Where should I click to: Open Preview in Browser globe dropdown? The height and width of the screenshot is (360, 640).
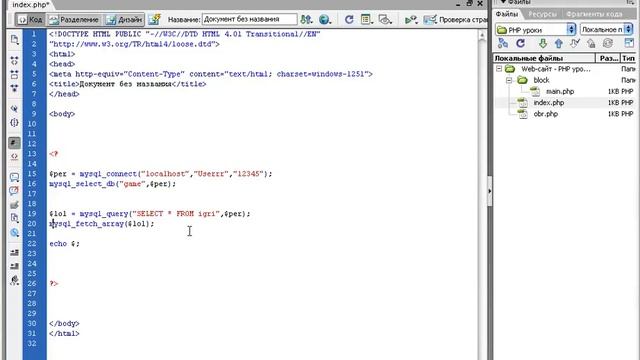point(325,19)
